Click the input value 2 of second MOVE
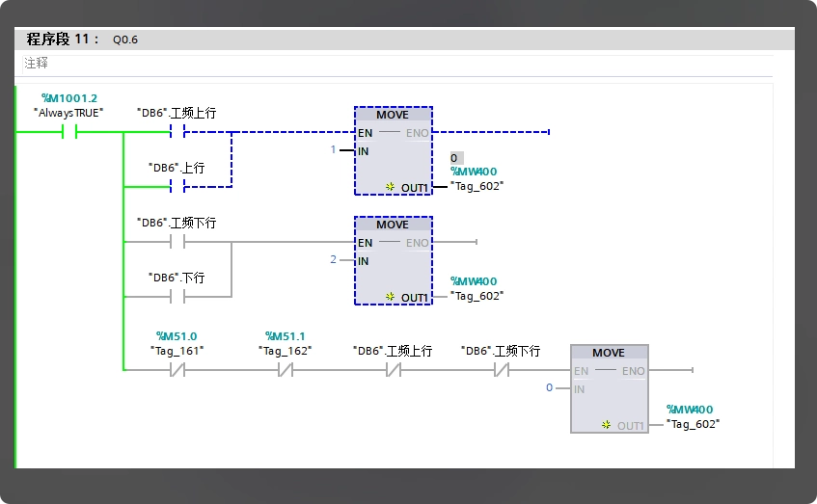 tap(333, 259)
